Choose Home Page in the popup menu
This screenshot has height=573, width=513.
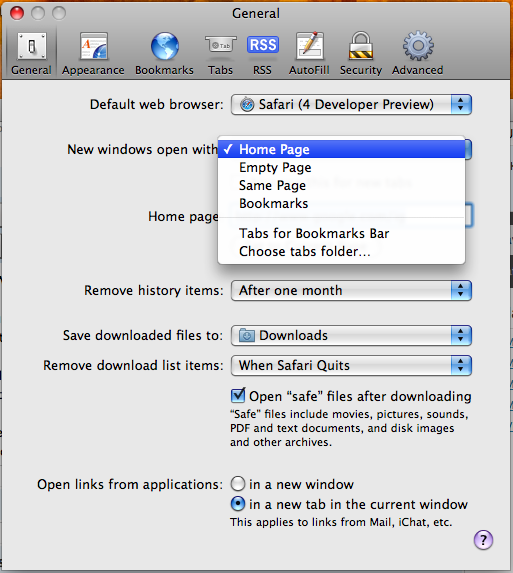click(341, 149)
